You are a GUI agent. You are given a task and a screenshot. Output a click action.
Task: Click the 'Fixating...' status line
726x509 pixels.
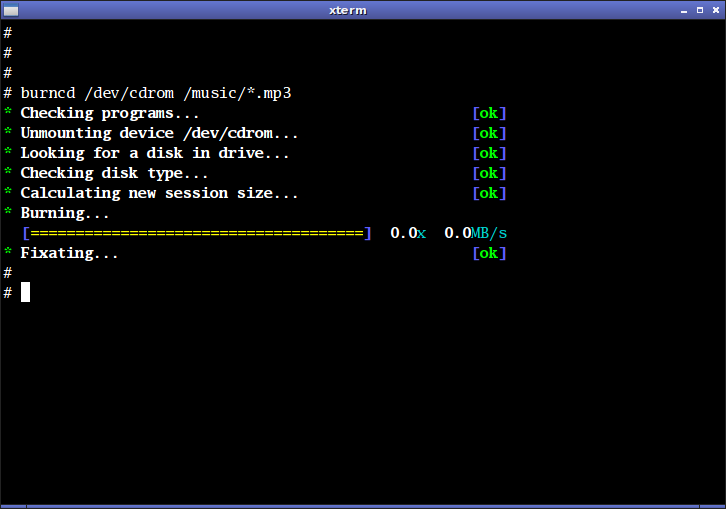(x=69, y=253)
